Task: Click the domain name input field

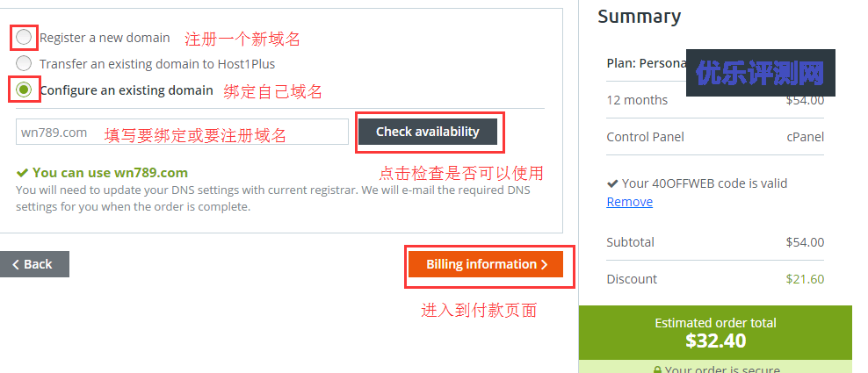Action: [182, 133]
